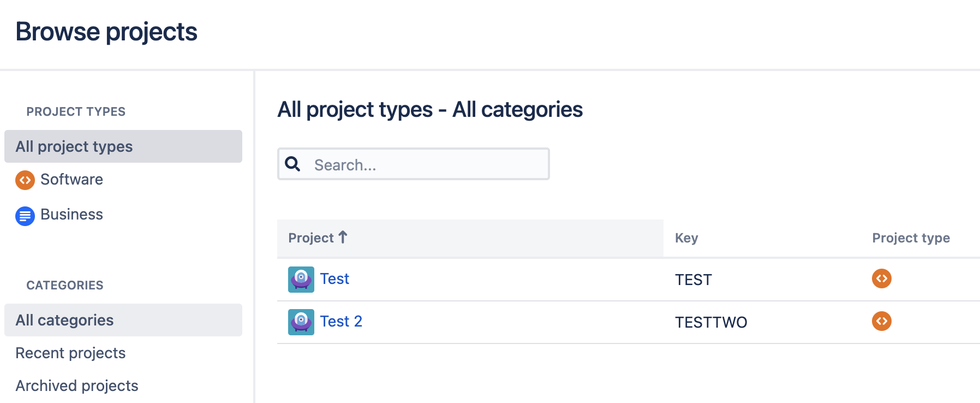Click the software type icon in Test row
Screen dimensions: 980x403
click(881, 278)
